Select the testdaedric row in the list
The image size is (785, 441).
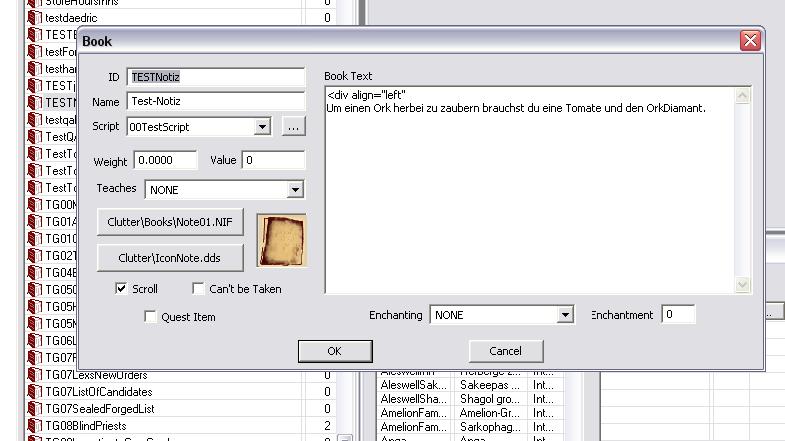(180, 18)
